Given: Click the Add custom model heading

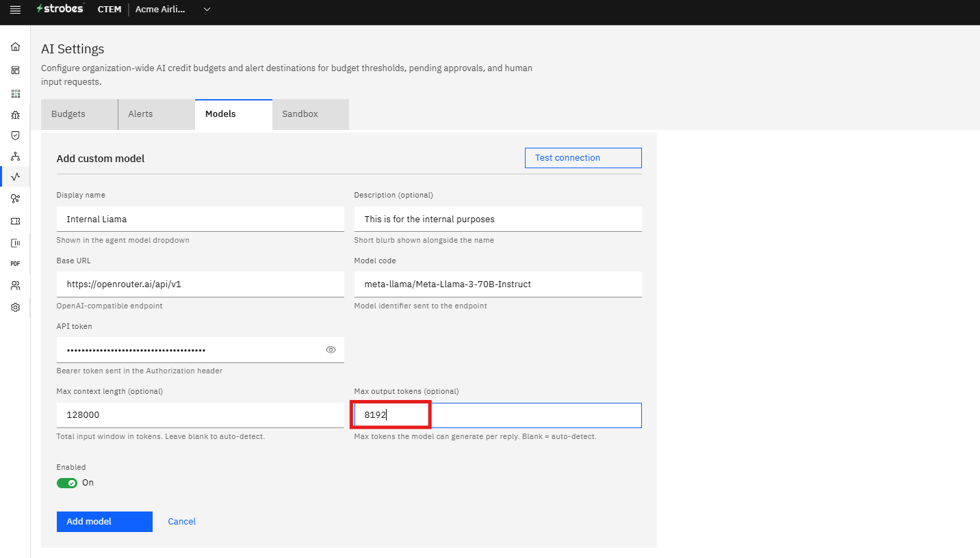Looking at the screenshot, I should (101, 159).
